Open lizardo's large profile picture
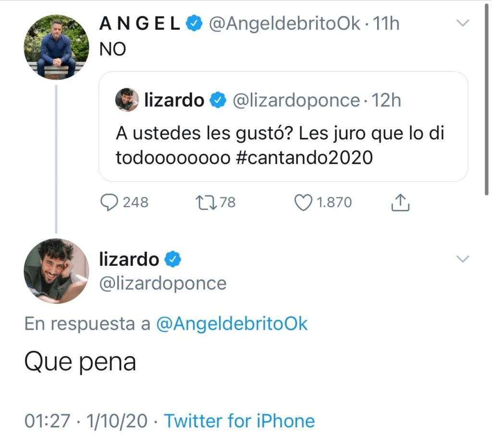The width and height of the screenshot is (492, 448). click(x=56, y=271)
